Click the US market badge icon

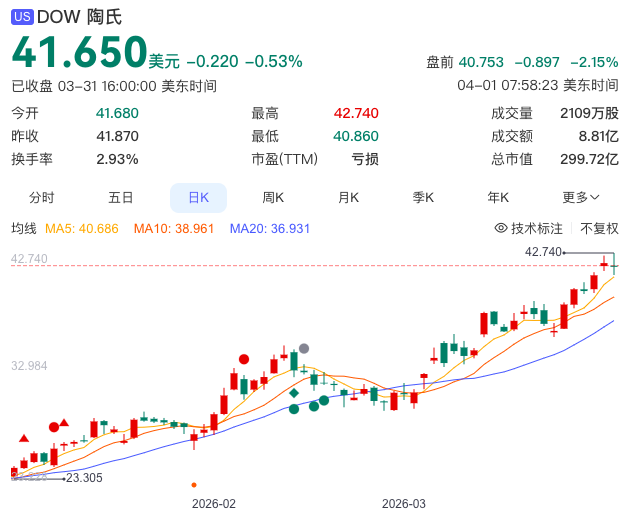tap(22, 17)
